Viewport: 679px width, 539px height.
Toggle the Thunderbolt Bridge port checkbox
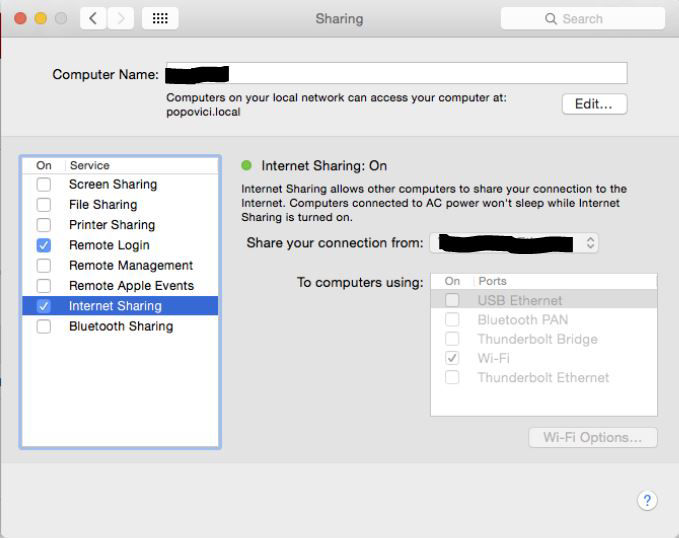click(x=452, y=339)
